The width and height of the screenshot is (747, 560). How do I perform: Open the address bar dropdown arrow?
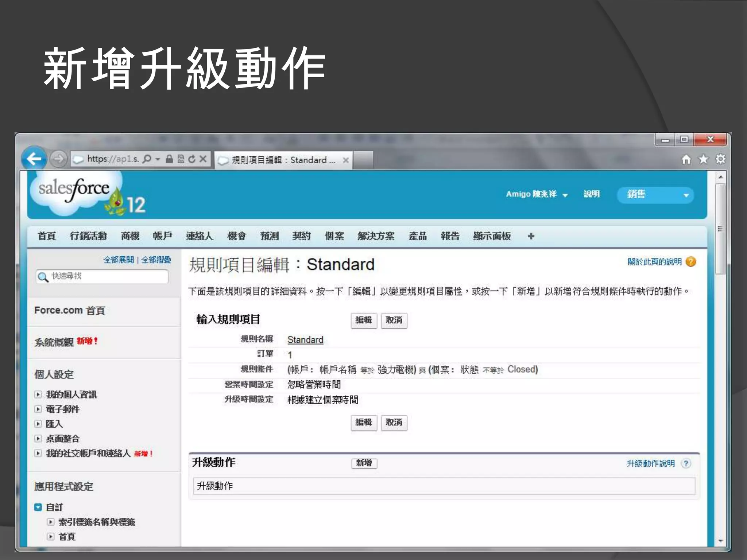click(158, 159)
